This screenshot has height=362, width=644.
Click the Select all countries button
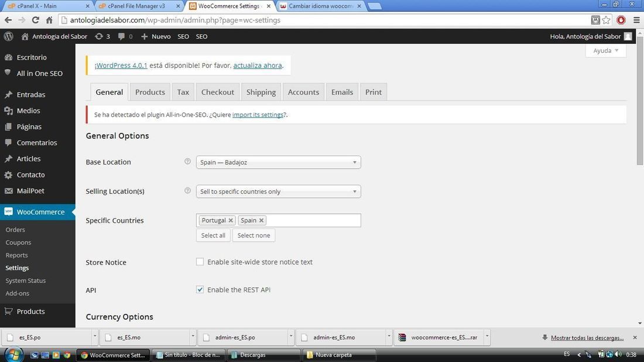213,235
